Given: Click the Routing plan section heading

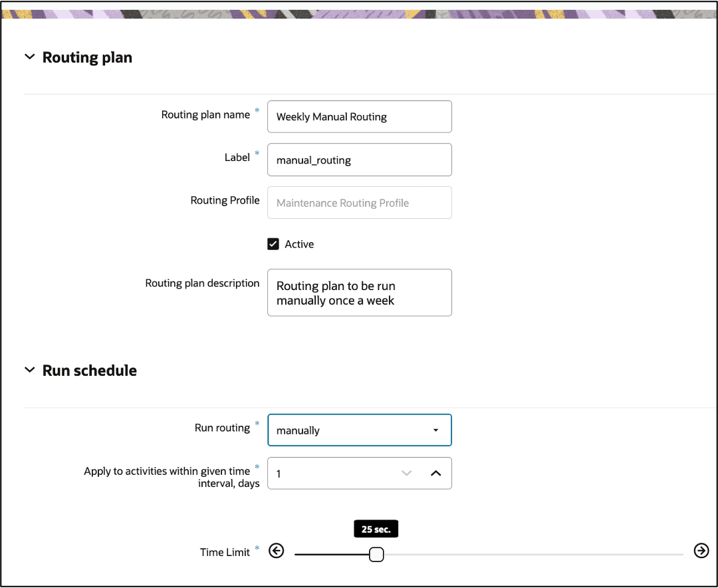Looking at the screenshot, I should point(88,57).
